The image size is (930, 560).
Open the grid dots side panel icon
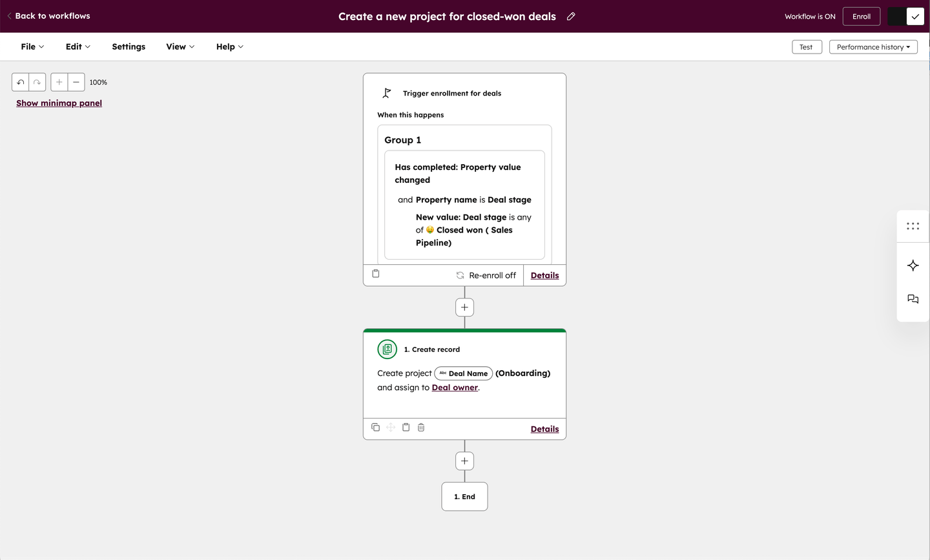coord(913,226)
